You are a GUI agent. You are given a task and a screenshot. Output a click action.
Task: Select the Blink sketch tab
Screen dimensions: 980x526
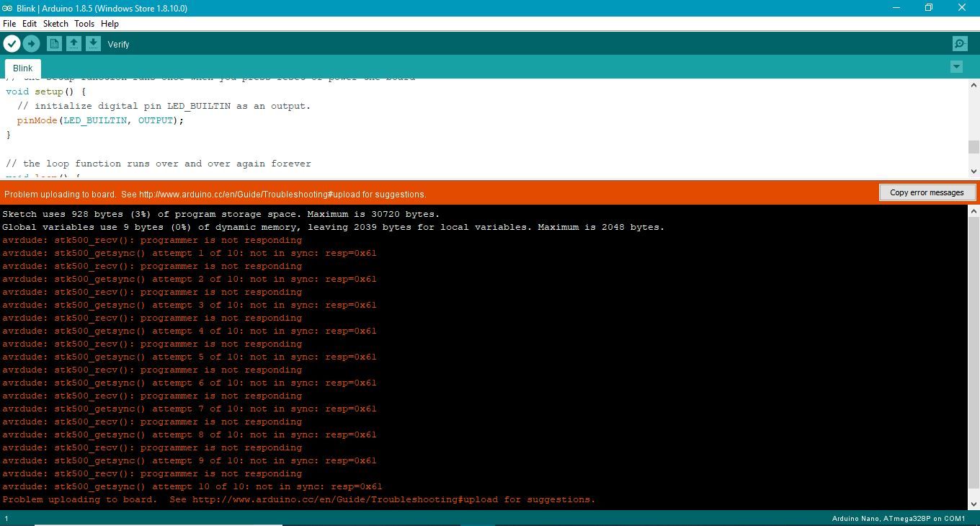pos(22,67)
